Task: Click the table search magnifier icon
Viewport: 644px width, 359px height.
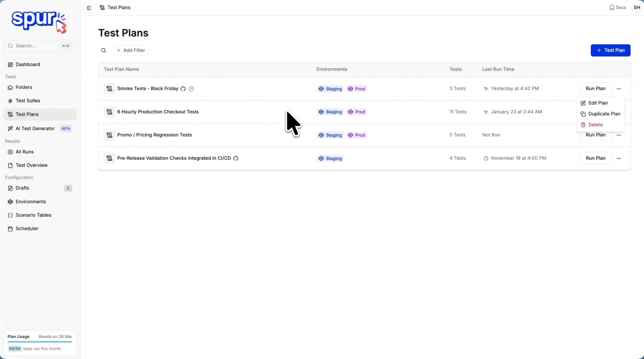Action: pos(103,50)
